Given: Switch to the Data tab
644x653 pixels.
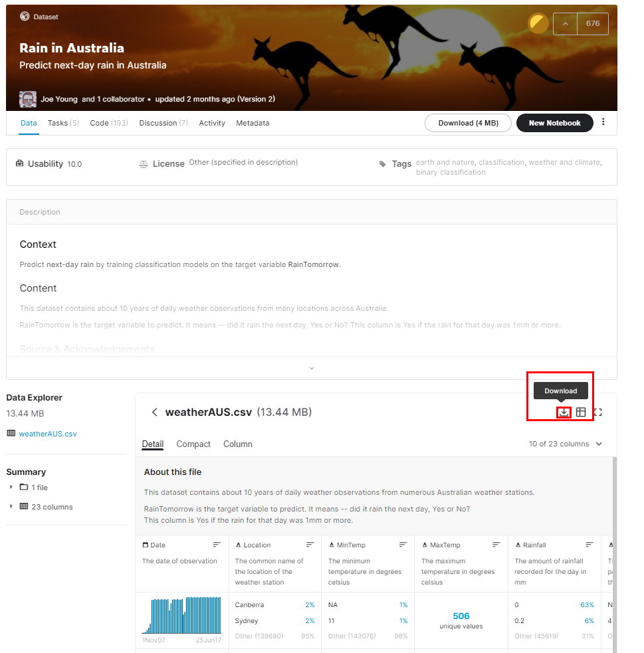Looking at the screenshot, I should [x=29, y=123].
